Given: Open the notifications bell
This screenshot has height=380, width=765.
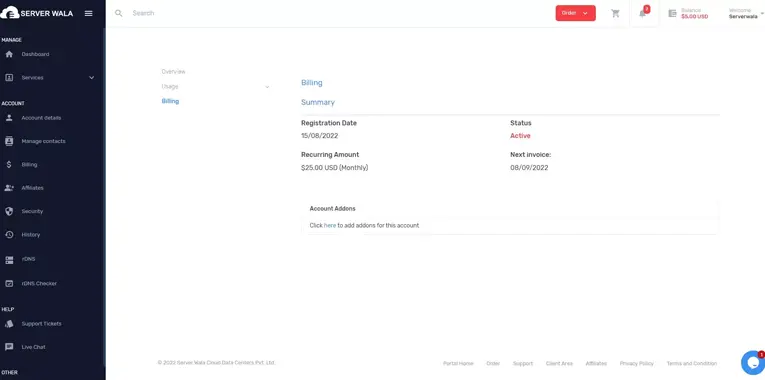Looking at the screenshot, I should (643, 13).
